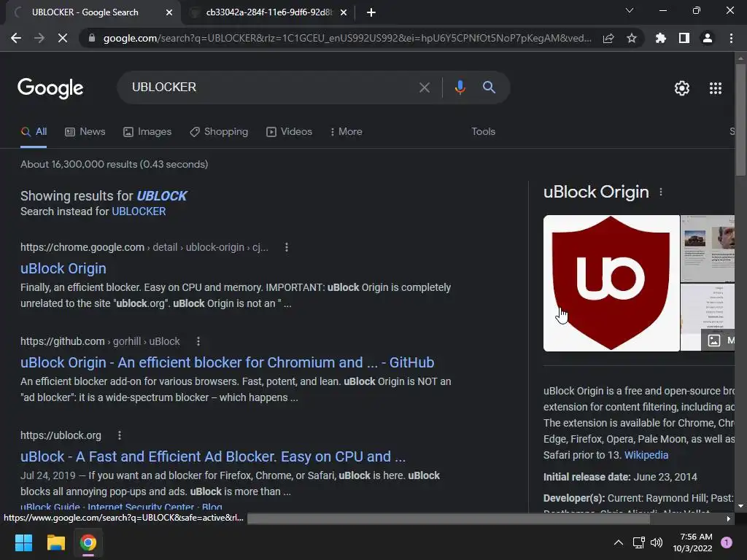Follow the UBLOCK suggested spelling link
The width and height of the screenshot is (747, 560).
(161, 196)
